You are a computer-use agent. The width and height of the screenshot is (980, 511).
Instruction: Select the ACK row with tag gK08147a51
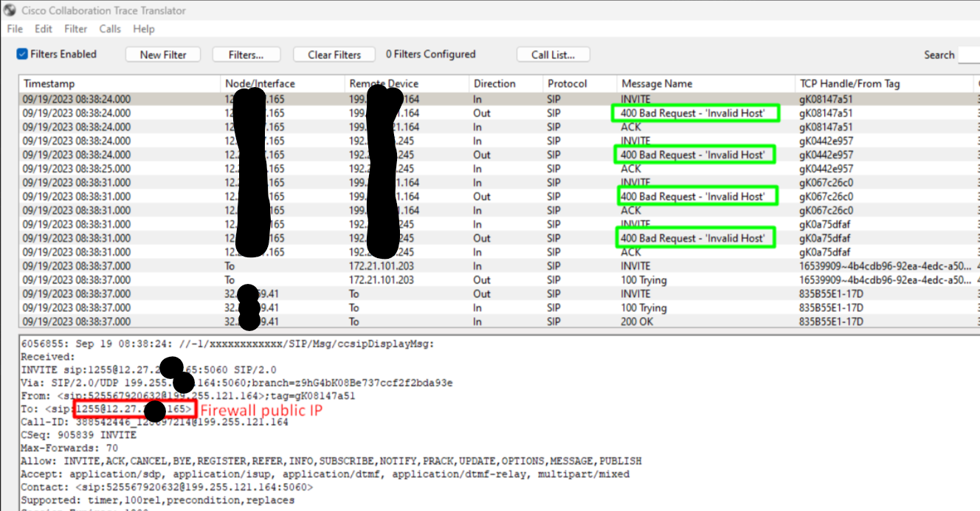pyautogui.click(x=499, y=127)
